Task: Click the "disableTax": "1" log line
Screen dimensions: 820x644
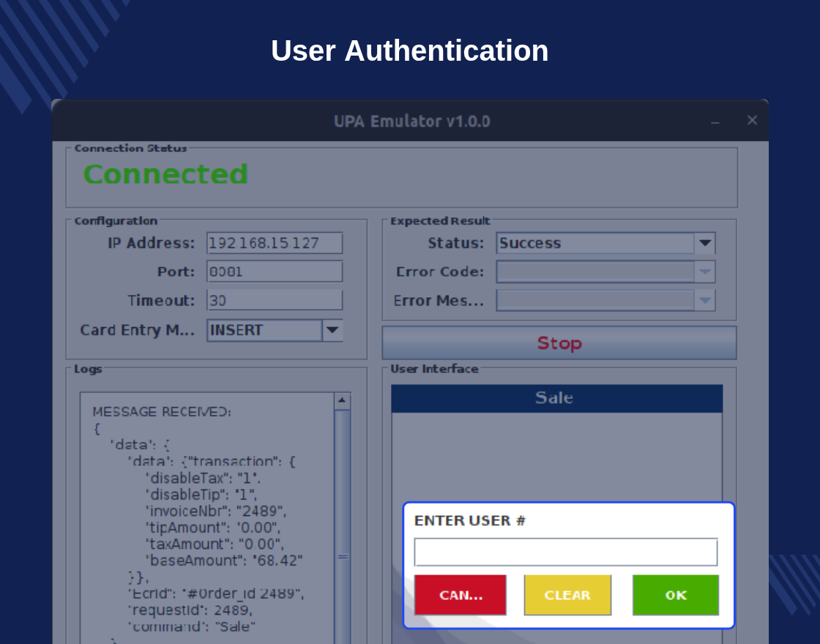Action: pos(203,479)
